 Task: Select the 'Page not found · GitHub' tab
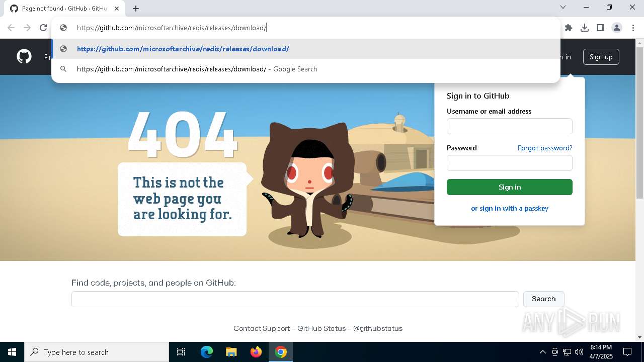pos(64,9)
